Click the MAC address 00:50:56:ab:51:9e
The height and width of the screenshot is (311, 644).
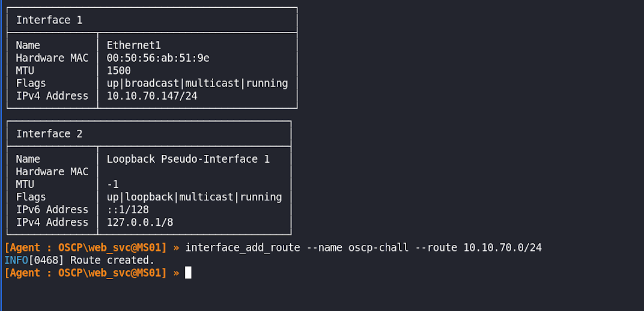(x=158, y=58)
